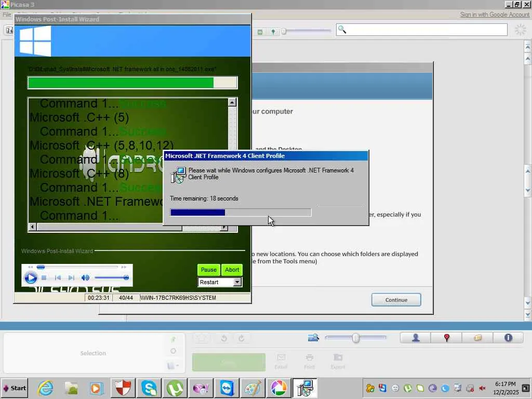Adjust the Picasa date filter slider at top
The width and height of the screenshot is (532, 399).
click(x=307, y=32)
